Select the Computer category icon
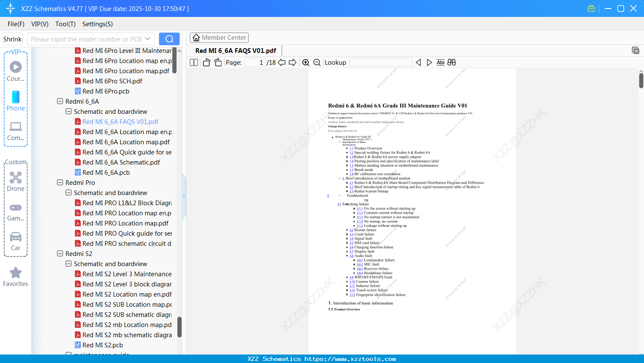The image size is (644, 363). (x=16, y=131)
